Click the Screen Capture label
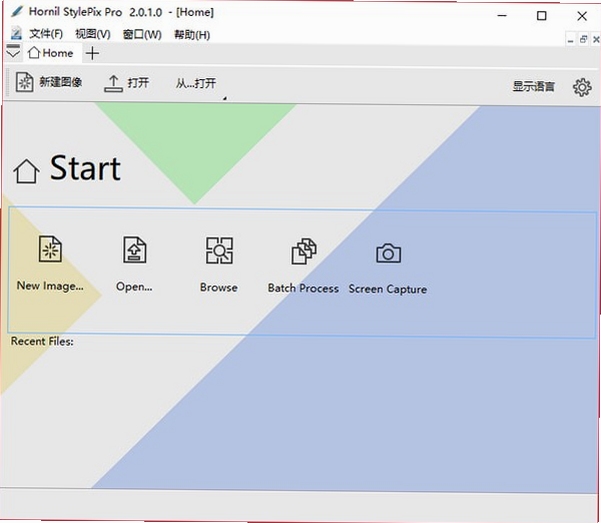Screen dimensions: 601x523 (x=388, y=289)
